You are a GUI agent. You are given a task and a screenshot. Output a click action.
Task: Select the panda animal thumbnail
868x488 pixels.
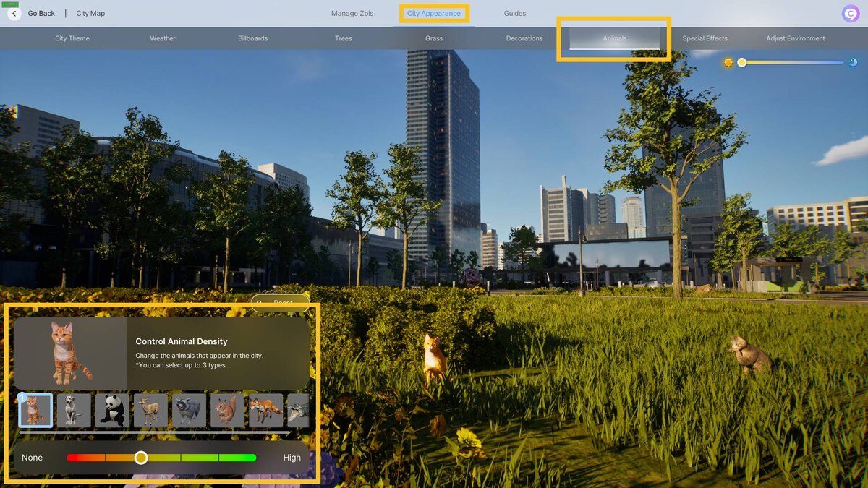coord(112,411)
